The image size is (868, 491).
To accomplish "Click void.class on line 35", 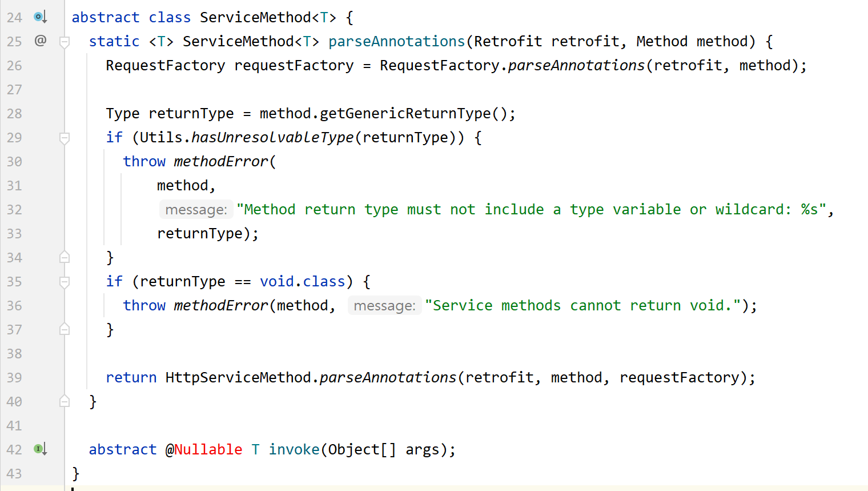I will [x=303, y=282].
